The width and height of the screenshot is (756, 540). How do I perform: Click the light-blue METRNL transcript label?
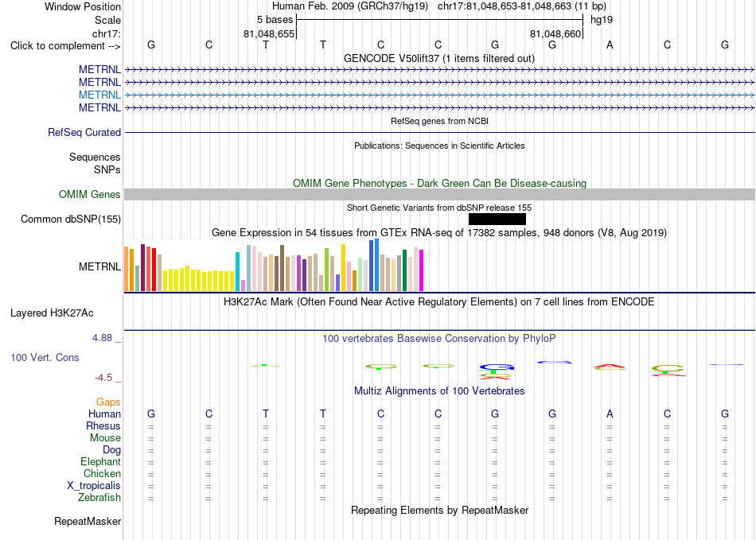coord(99,95)
